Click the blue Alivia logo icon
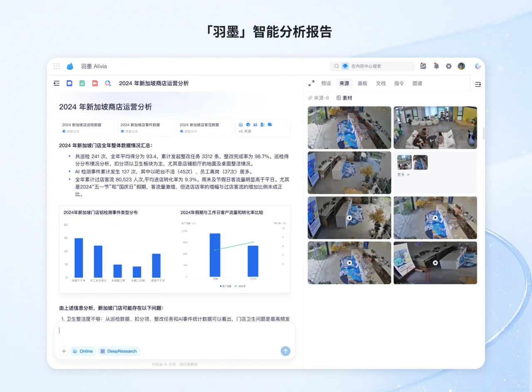This screenshot has height=392, width=532. (x=70, y=66)
